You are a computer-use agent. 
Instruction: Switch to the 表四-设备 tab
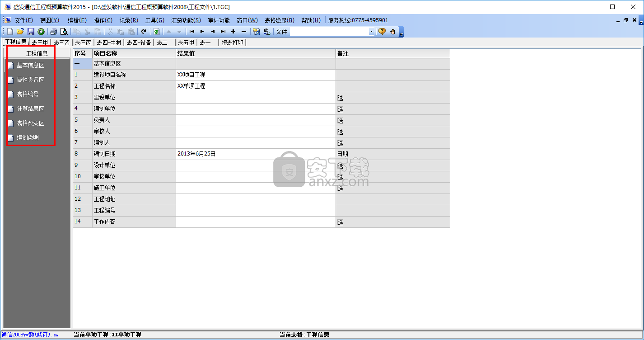point(138,42)
